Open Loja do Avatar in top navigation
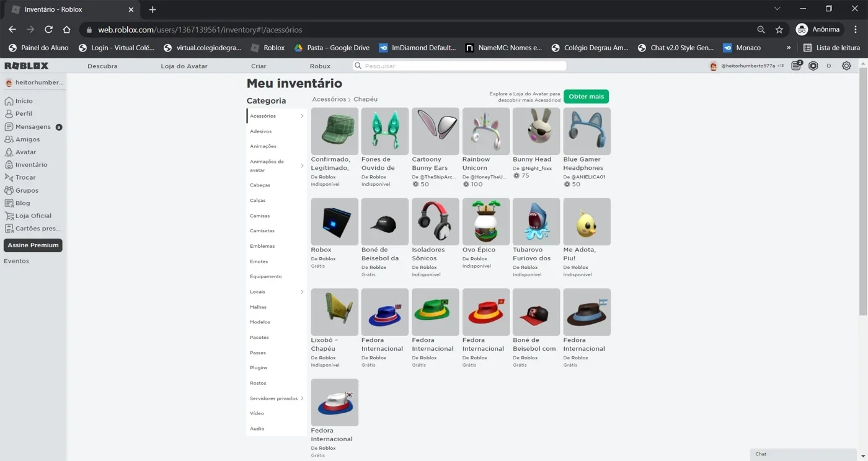 point(184,66)
